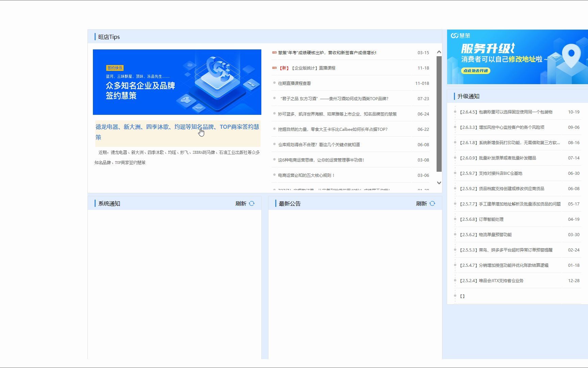Screen dimensions: 588x368
Task: Click red new badge beside 企业版统计 直播课程
Action: pos(274,68)
